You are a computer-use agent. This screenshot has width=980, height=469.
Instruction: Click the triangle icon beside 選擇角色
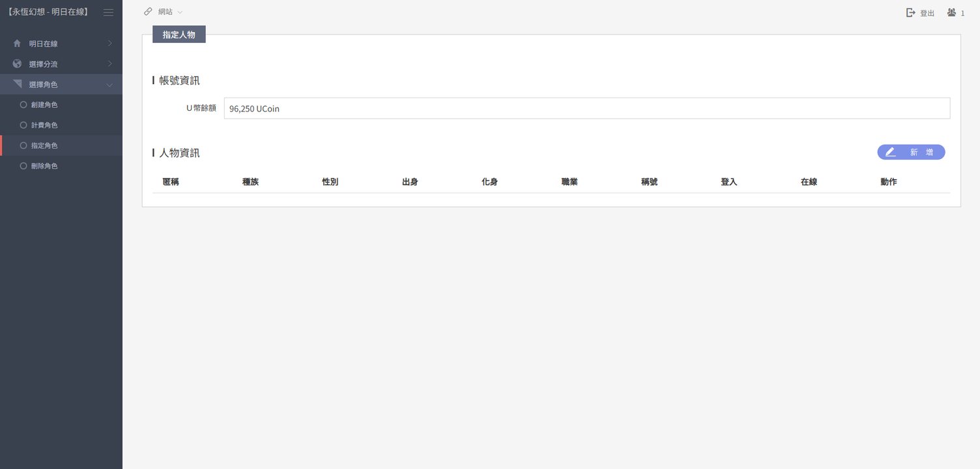point(17,84)
